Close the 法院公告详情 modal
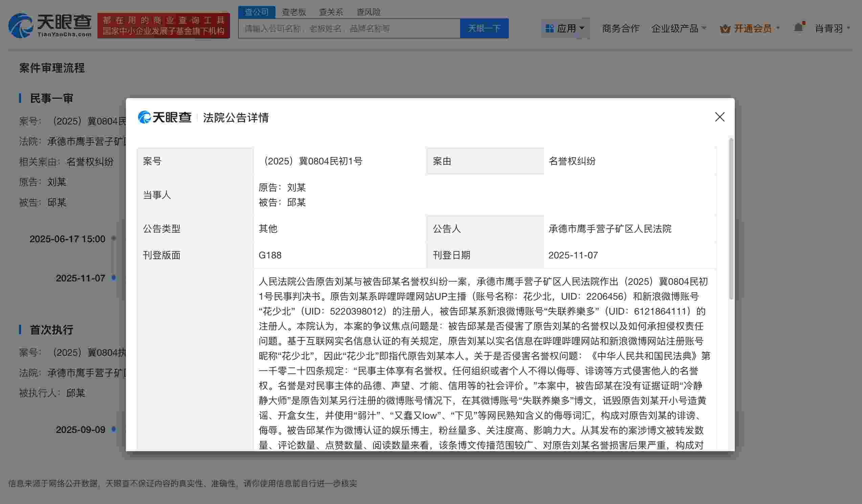The image size is (862, 504). click(x=720, y=117)
